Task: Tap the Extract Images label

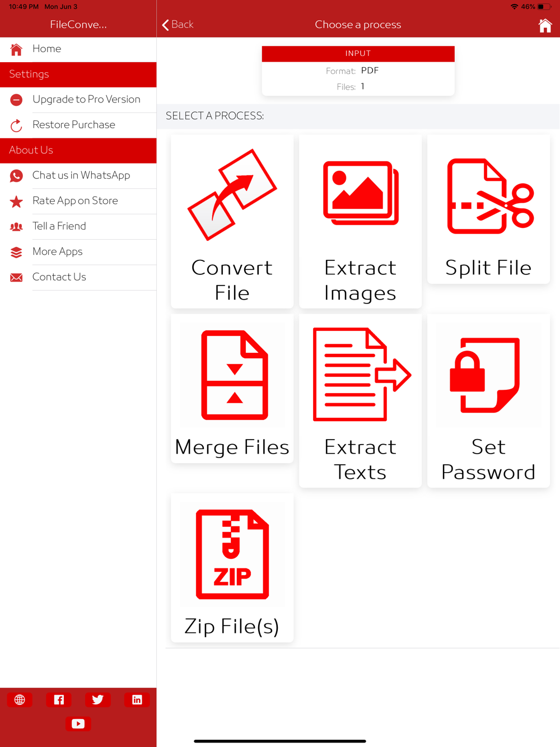Action: [360, 280]
